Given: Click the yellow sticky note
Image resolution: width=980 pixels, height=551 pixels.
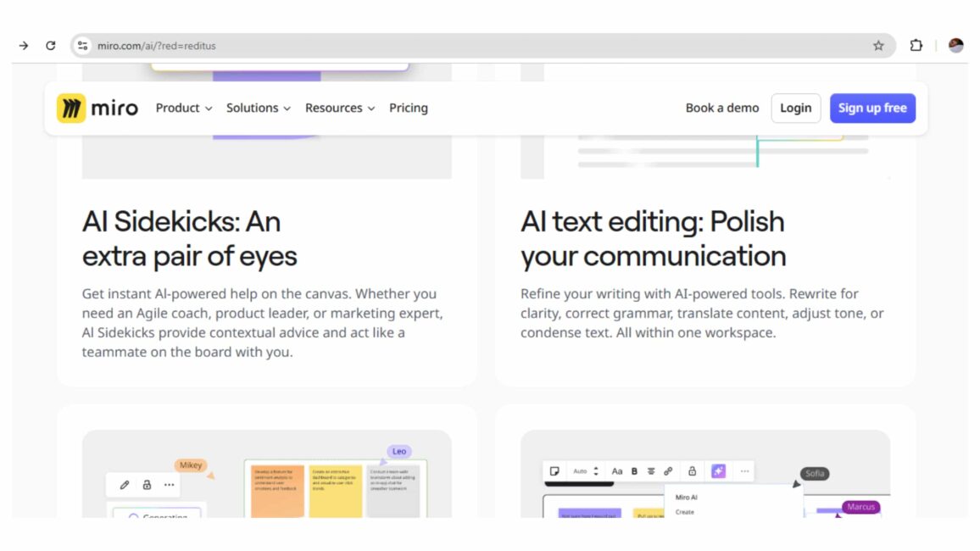Looking at the screenshot, I should pyautogui.click(x=336, y=491).
